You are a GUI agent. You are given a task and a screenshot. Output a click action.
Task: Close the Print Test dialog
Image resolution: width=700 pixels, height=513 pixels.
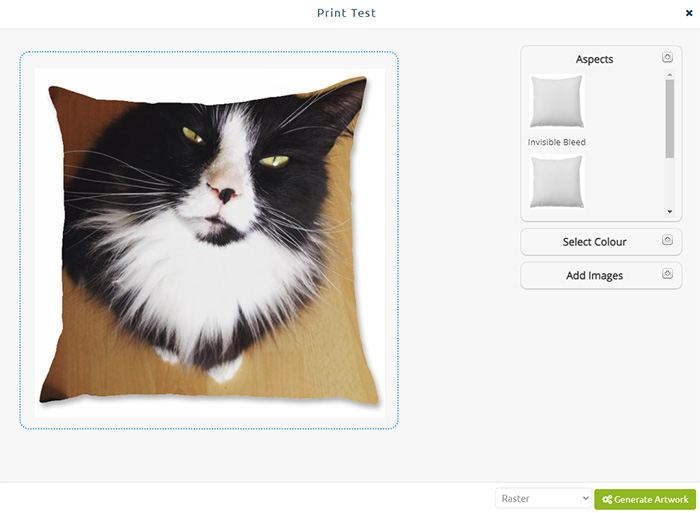click(x=689, y=13)
